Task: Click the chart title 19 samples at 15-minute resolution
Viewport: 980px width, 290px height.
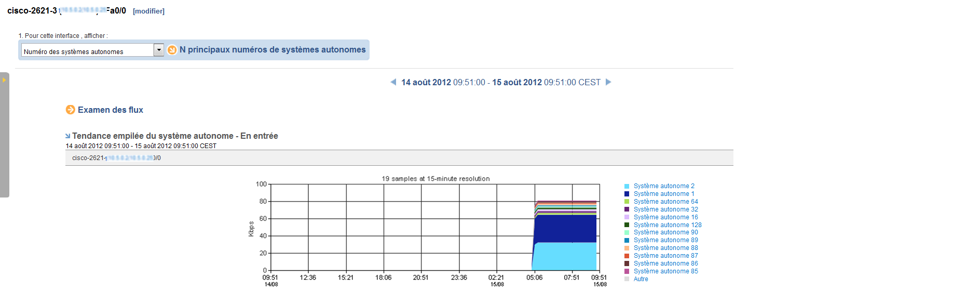Action: tap(435, 179)
